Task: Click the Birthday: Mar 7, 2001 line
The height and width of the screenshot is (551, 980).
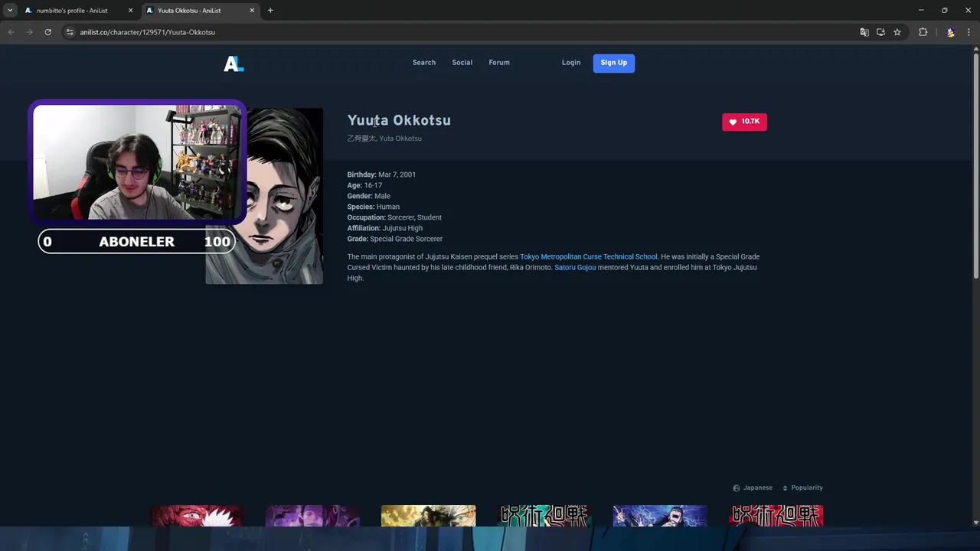Action: (381, 174)
